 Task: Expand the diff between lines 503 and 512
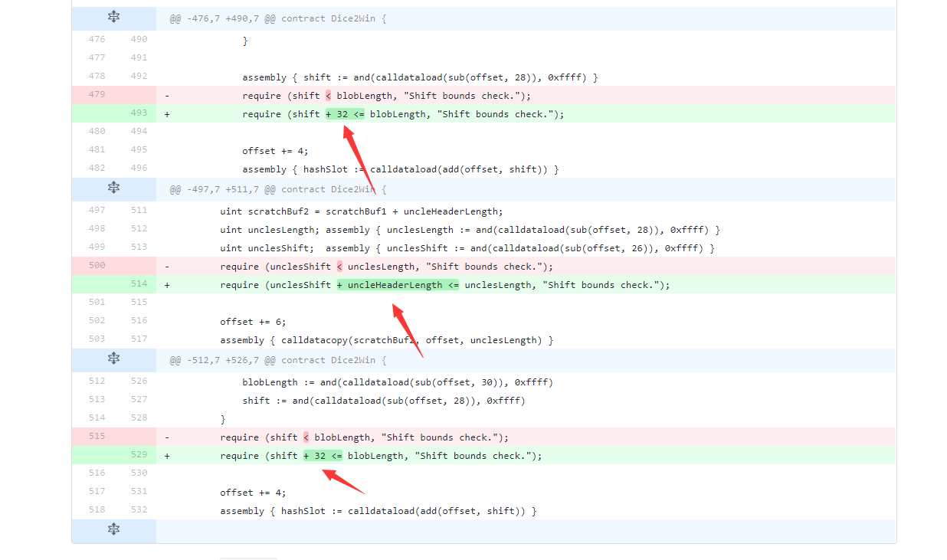pyautogui.click(x=113, y=359)
